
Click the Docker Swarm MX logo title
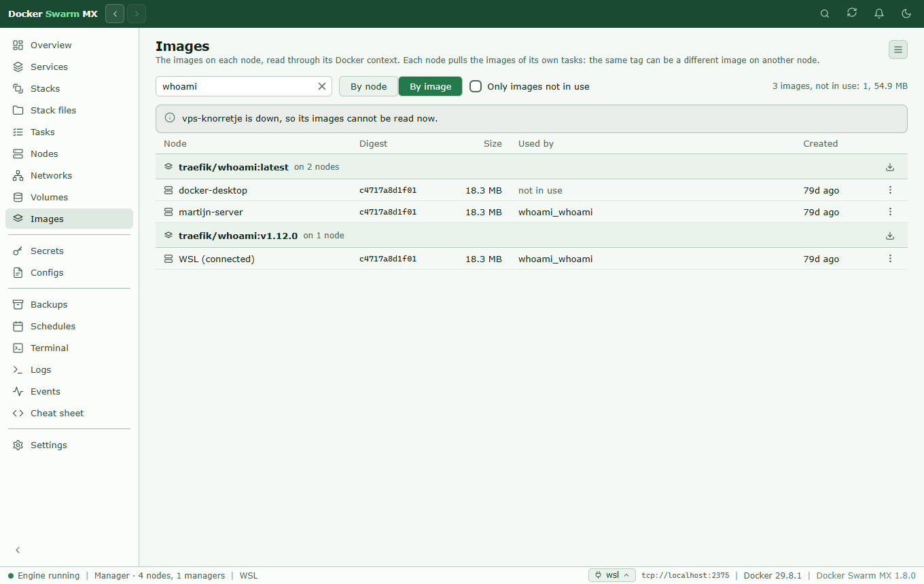53,14
